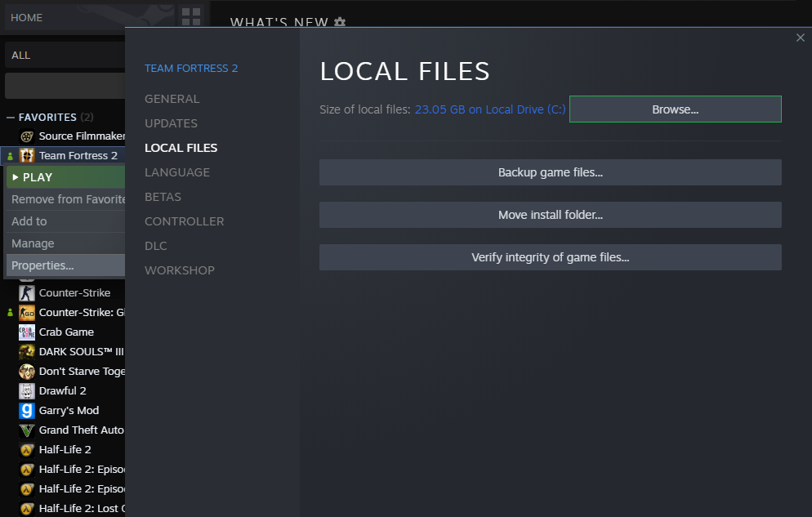Open the Controller properties tab

184,221
